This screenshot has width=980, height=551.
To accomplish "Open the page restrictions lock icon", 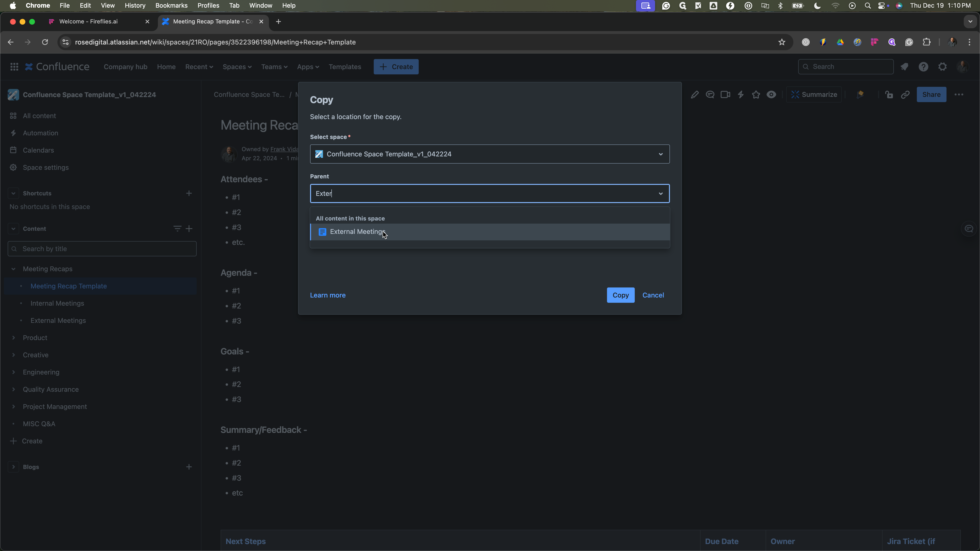I will (889, 95).
